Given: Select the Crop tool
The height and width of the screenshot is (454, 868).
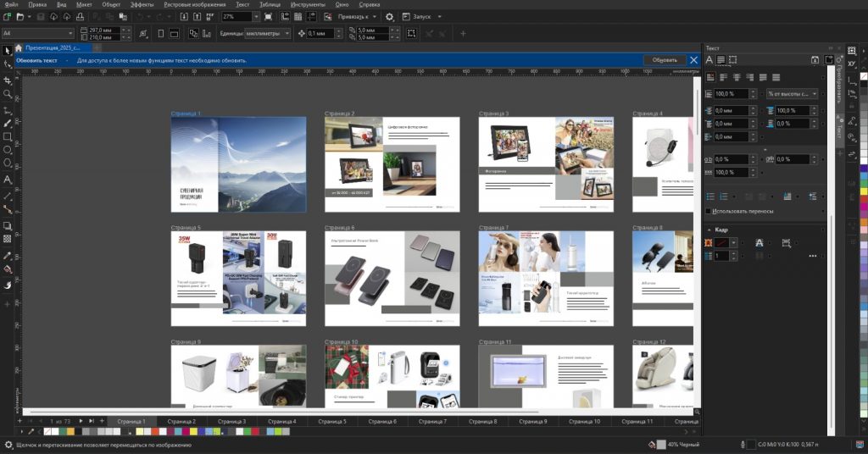Looking at the screenshot, I should coord(8,79).
